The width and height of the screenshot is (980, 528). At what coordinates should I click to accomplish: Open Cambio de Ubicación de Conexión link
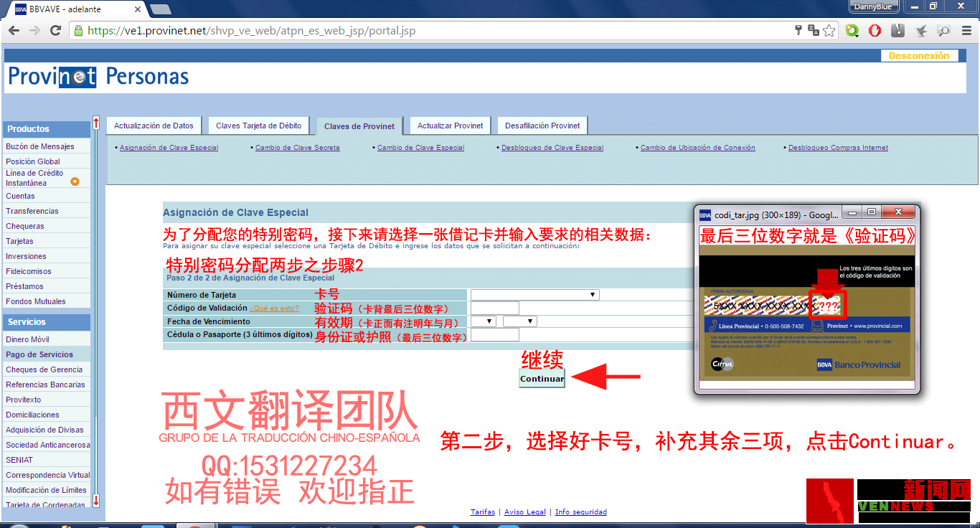pyautogui.click(x=698, y=148)
